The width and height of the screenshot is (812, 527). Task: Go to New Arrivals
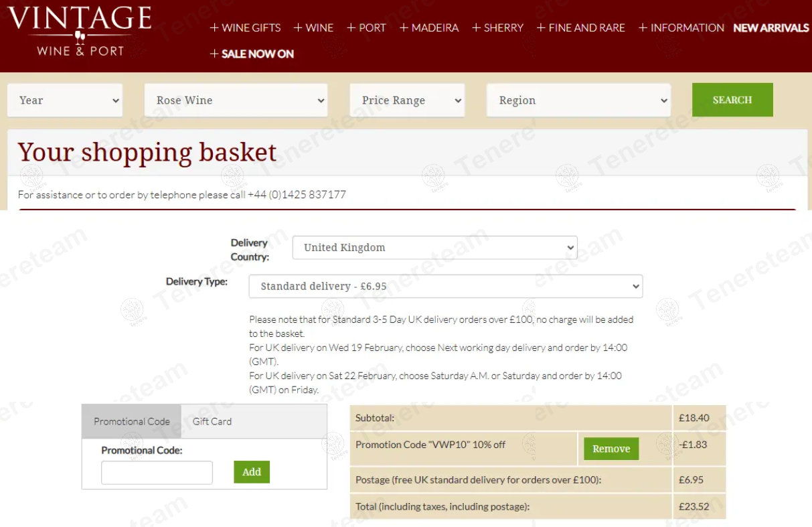click(770, 27)
